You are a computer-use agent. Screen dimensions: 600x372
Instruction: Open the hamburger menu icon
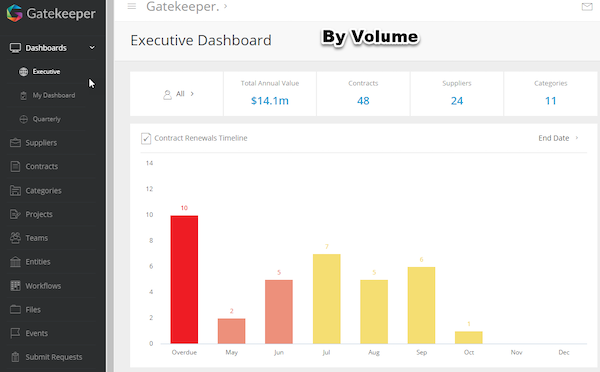point(132,6)
